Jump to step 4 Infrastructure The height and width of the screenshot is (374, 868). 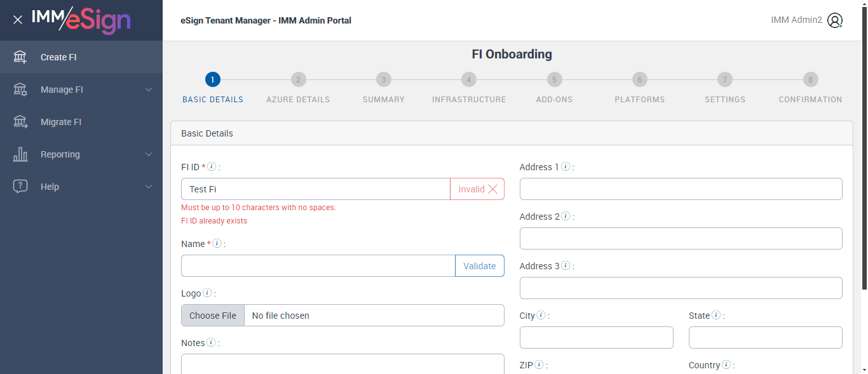(x=469, y=80)
